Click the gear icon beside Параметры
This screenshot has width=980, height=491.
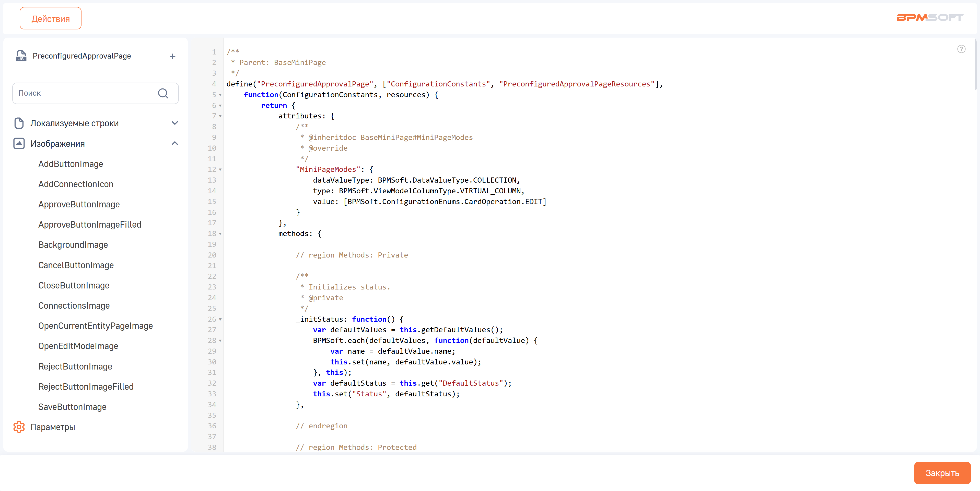click(19, 427)
